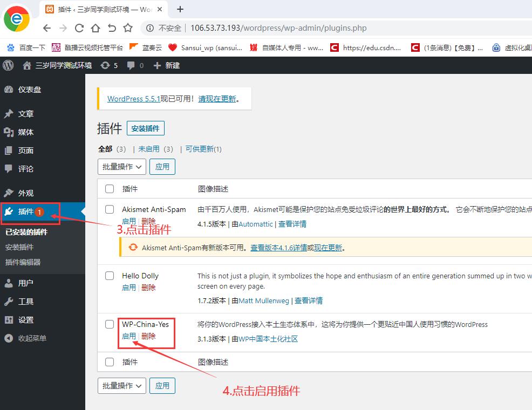Open the WordPress dashboard via the W logo
Screen dimensions: 532x410
8,65
